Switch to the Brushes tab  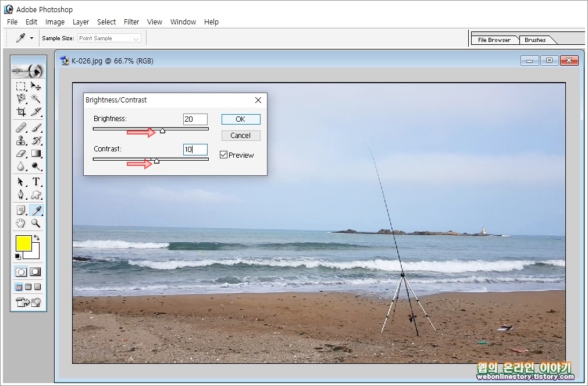(535, 40)
